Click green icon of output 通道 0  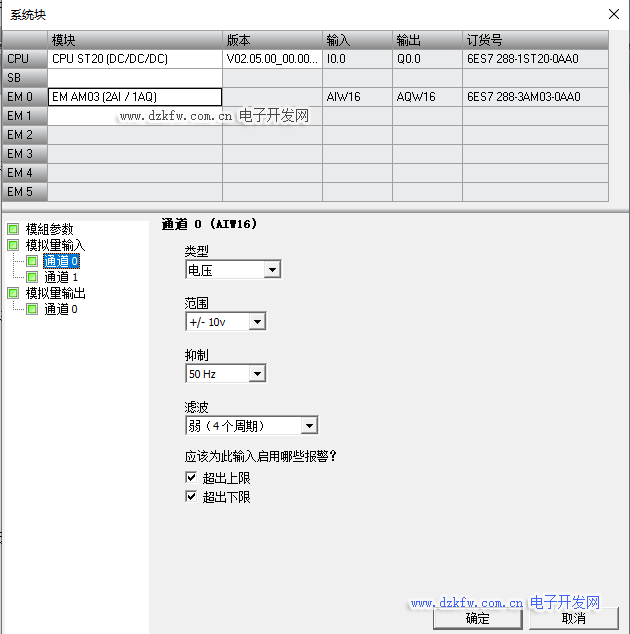pyautogui.click(x=32, y=309)
